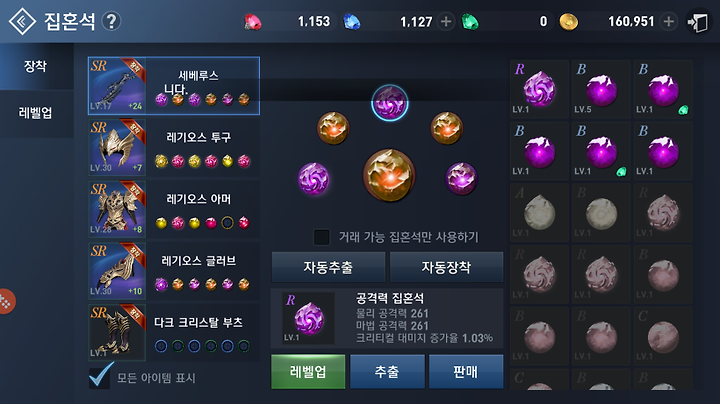The height and width of the screenshot is (404, 720).
Task: Select the top highlighted purple soul stone slot
Action: pyautogui.click(x=389, y=103)
